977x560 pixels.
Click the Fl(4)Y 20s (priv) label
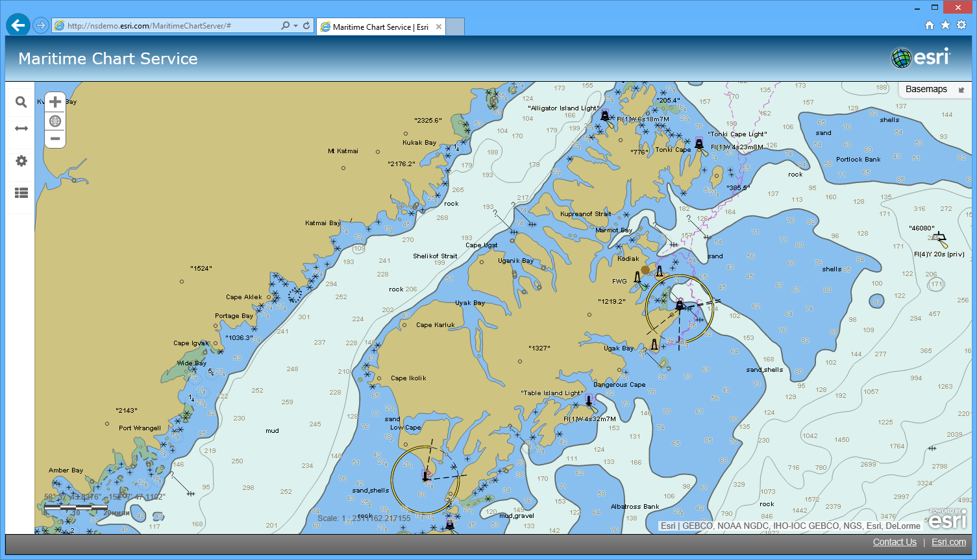[939, 254]
